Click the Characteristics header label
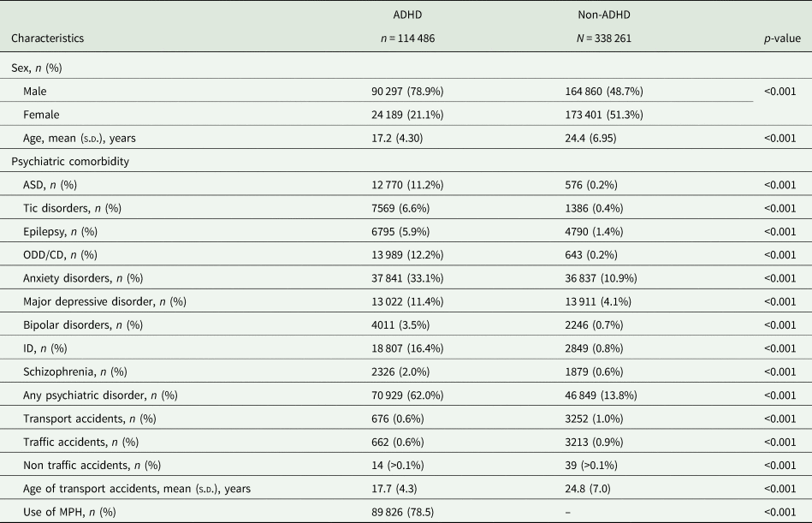 (x=48, y=38)
